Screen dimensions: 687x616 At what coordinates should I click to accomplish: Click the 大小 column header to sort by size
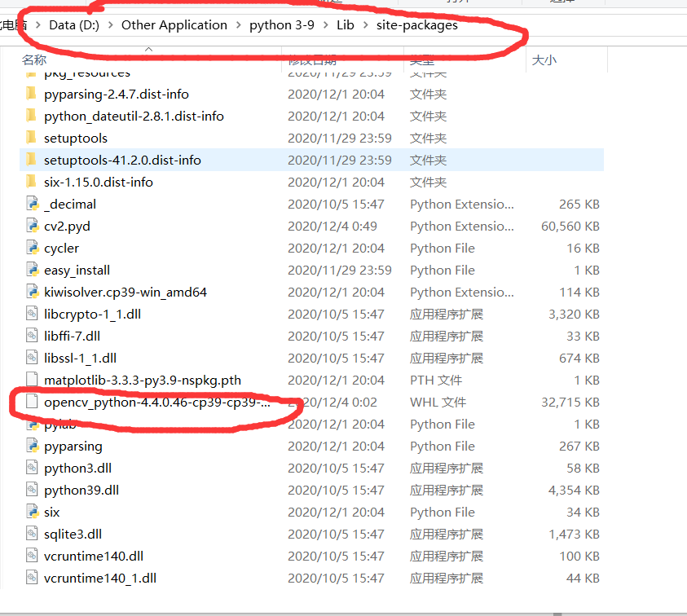click(x=544, y=59)
